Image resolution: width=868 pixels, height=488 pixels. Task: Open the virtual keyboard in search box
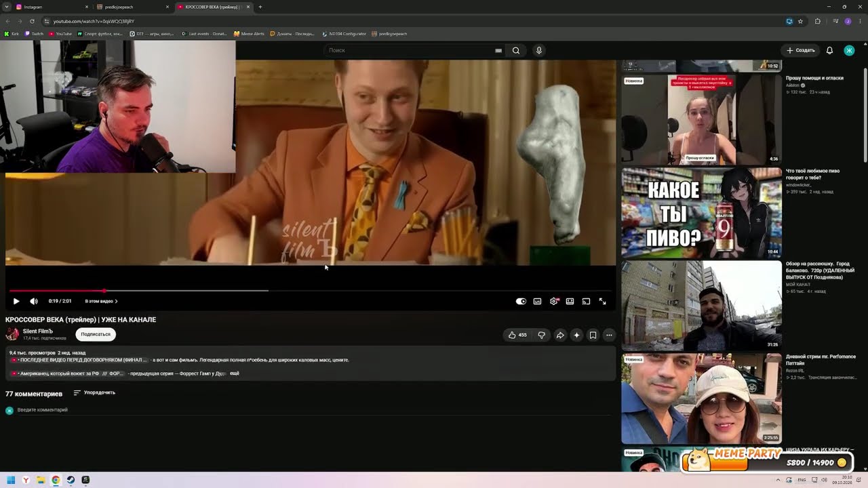pos(498,50)
